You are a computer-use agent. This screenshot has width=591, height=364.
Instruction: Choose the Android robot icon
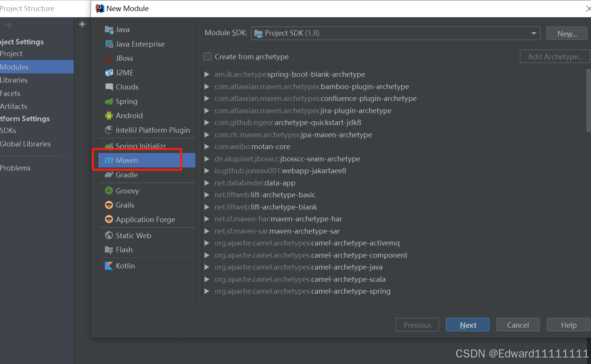pyautogui.click(x=109, y=115)
